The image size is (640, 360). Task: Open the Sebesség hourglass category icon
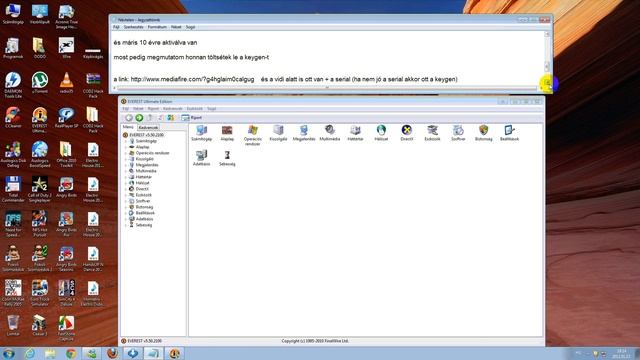(227, 158)
